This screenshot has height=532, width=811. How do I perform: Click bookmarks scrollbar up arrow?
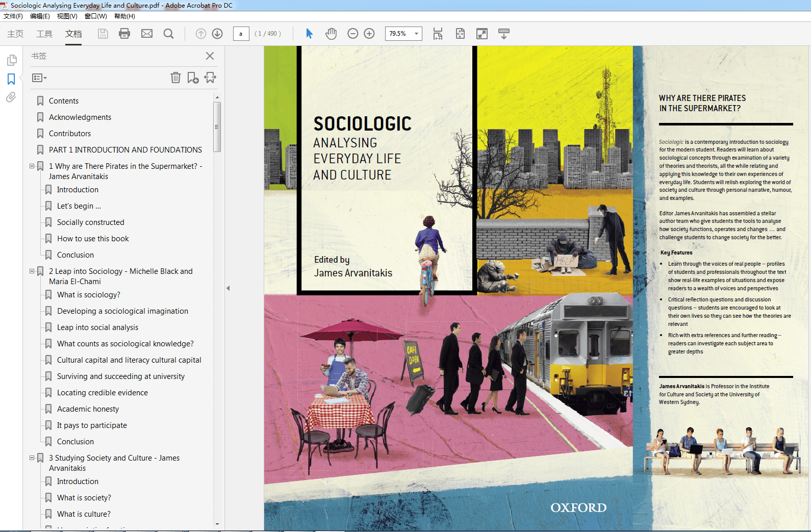pos(217,97)
